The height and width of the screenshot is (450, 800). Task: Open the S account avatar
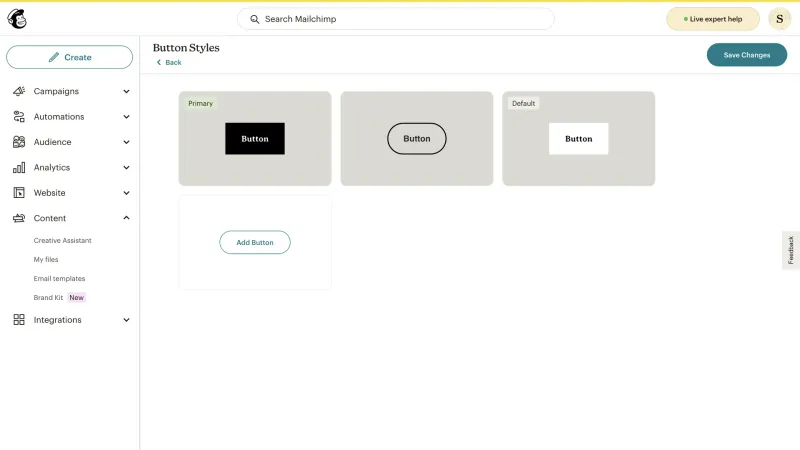780,19
